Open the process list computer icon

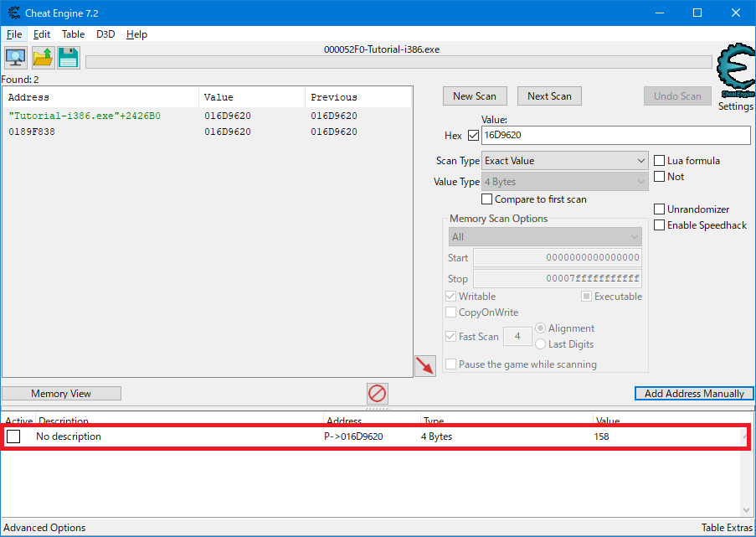tap(16, 58)
